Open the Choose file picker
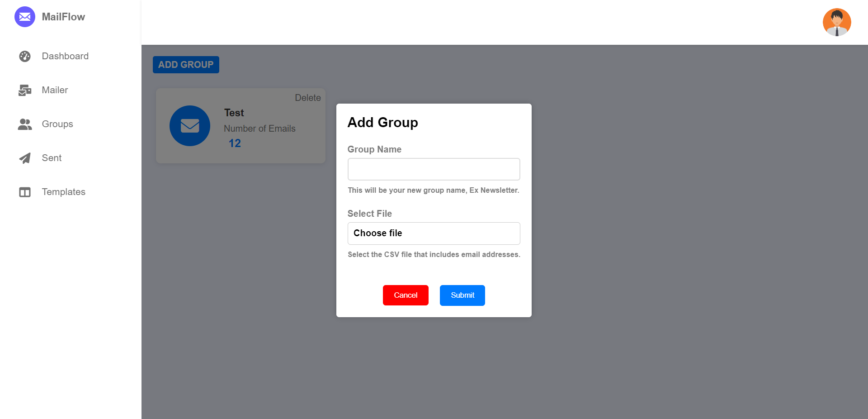 point(433,233)
